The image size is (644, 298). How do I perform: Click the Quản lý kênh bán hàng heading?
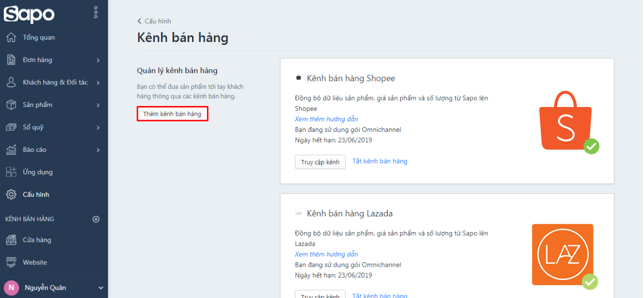click(177, 71)
